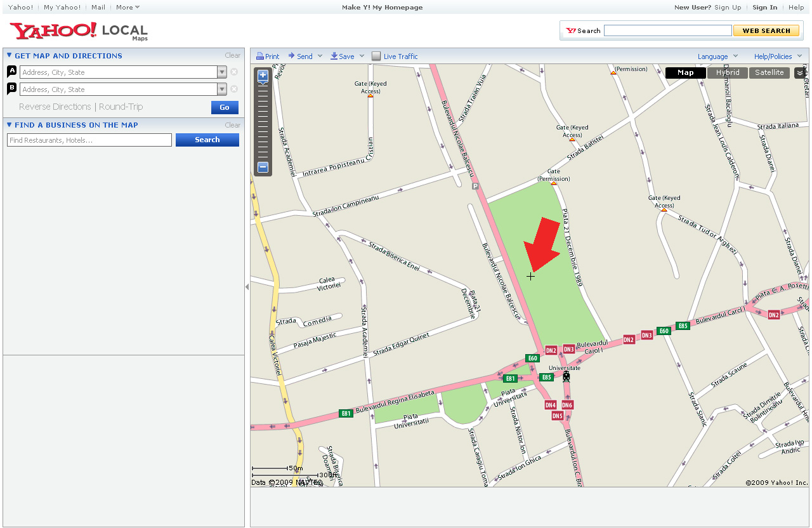Click the zoom out minus button

pyautogui.click(x=263, y=168)
